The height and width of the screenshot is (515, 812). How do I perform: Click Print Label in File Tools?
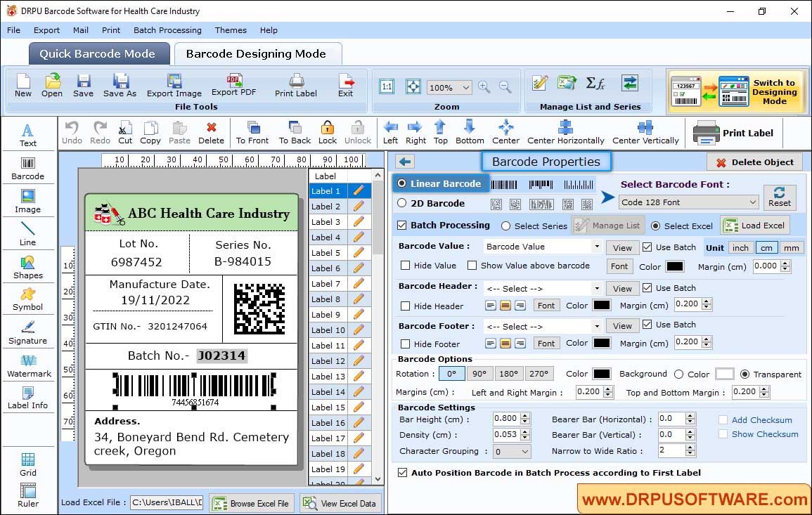pos(296,86)
